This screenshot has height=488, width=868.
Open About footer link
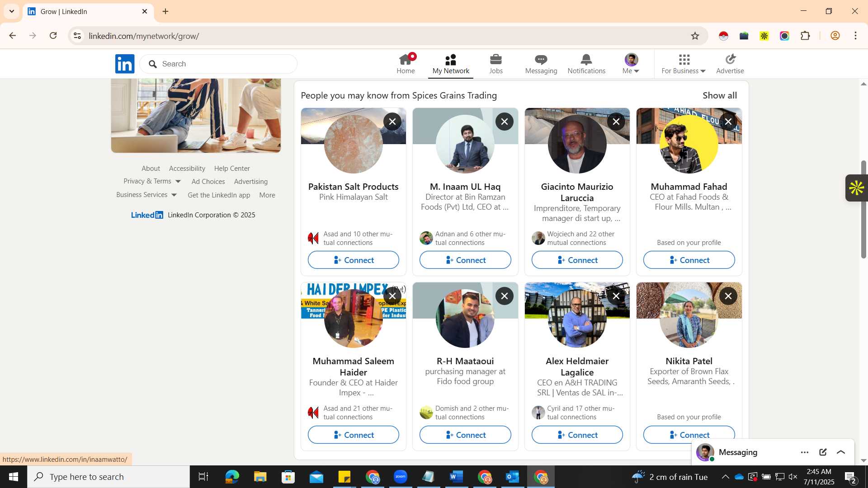pos(151,168)
